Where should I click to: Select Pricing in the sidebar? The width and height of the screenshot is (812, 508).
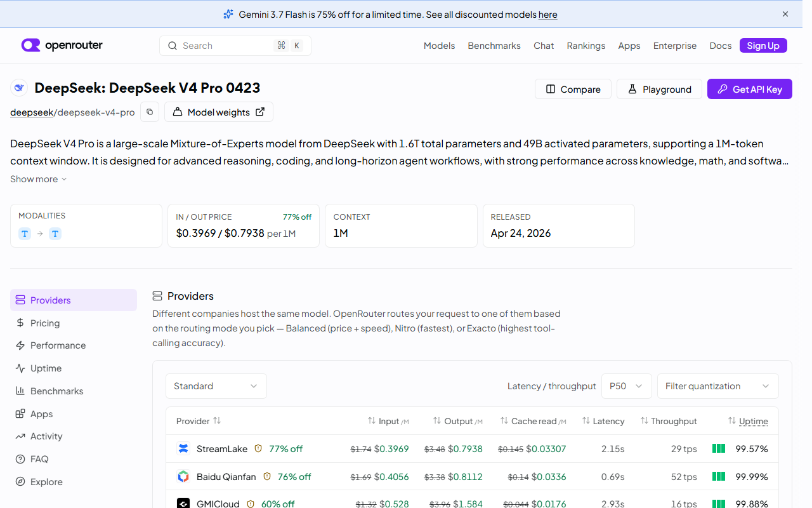[74, 323]
